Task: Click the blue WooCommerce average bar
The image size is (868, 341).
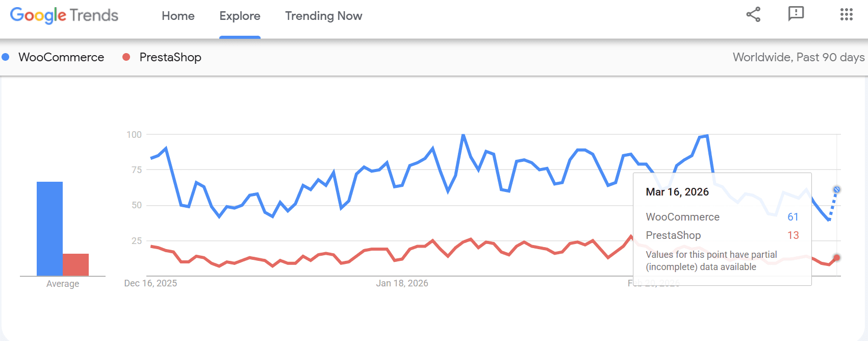Action: pyautogui.click(x=49, y=228)
